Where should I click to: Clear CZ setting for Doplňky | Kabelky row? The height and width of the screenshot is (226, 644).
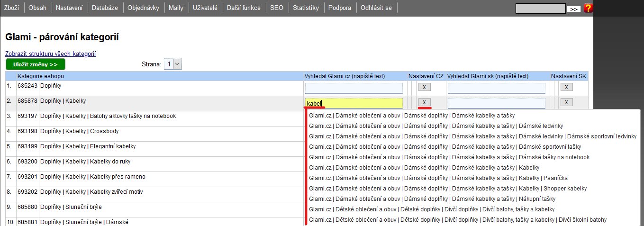pyautogui.click(x=424, y=102)
